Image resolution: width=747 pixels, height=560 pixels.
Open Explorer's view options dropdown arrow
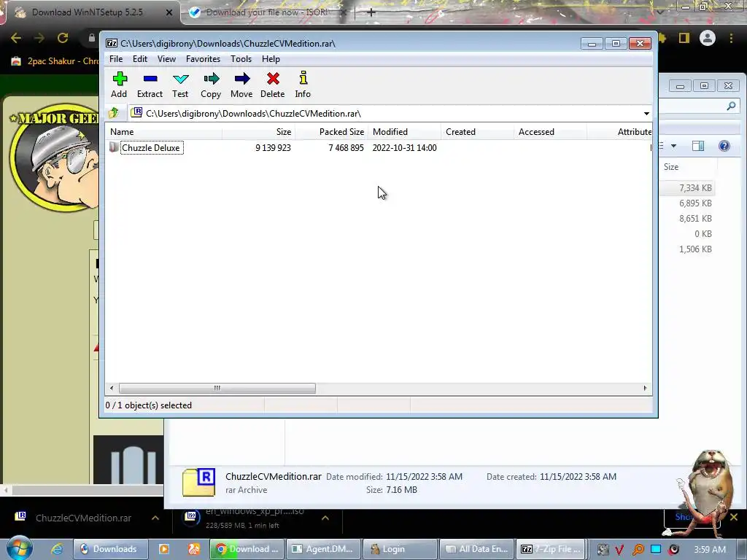[673, 146]
